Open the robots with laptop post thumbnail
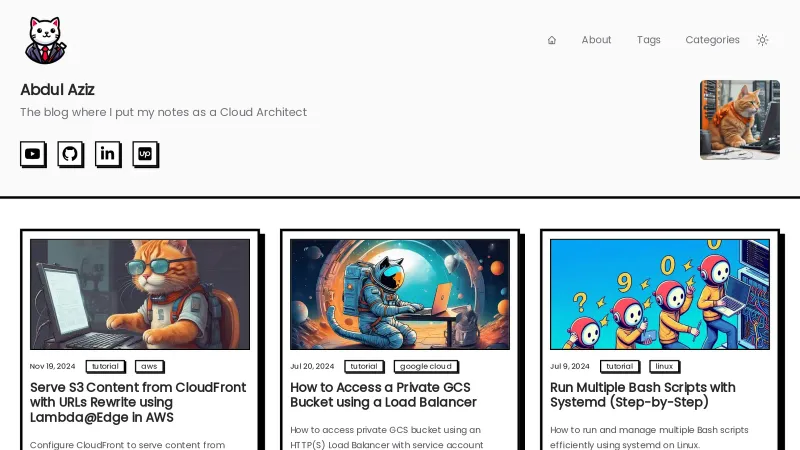This screenshot has height=450, width=800. [660, 294]
